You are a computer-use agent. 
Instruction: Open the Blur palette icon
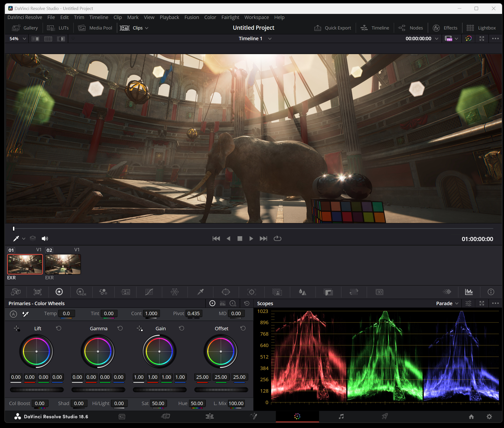(302, 292)
